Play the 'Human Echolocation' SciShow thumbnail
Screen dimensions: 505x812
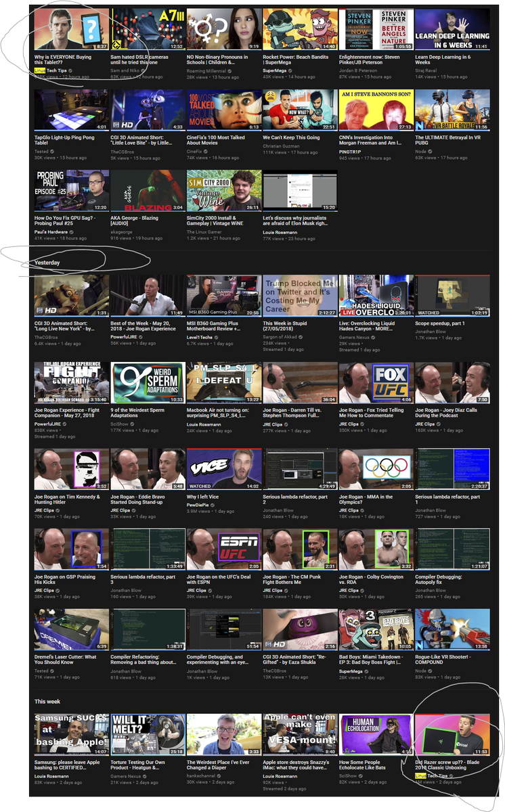point(376,736)
